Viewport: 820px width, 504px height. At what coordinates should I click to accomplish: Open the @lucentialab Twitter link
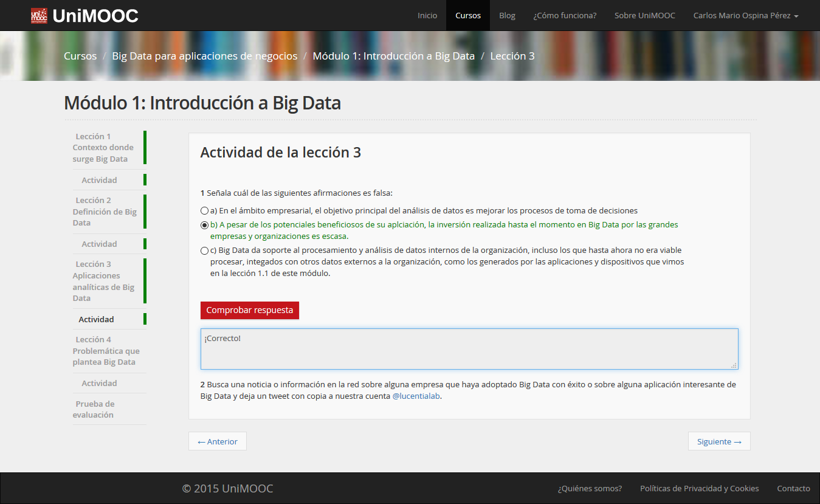click(x=415, y=395)
